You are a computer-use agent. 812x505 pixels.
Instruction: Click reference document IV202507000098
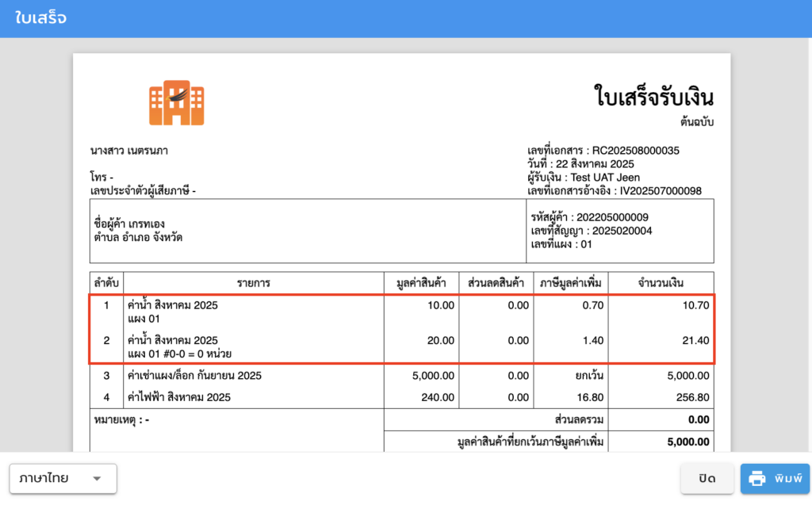coord(661,191)
